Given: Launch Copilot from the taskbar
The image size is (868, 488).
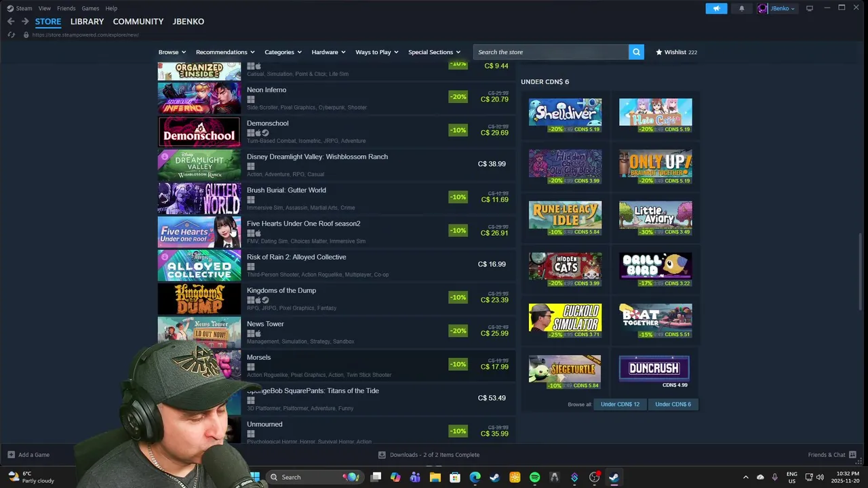Looking at the screenshot, I should pyautogui.click(x=395, y=477).
